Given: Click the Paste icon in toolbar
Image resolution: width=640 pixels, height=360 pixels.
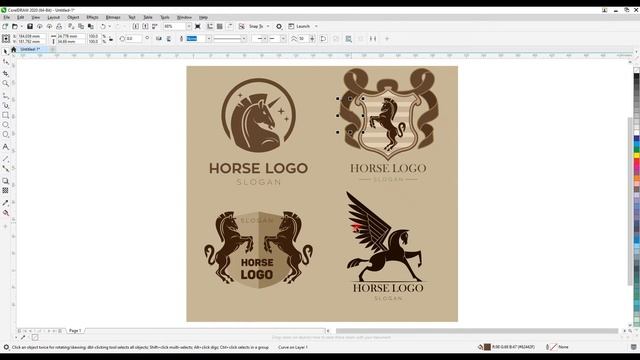Looking at the screenshot, I should (91, 26).
